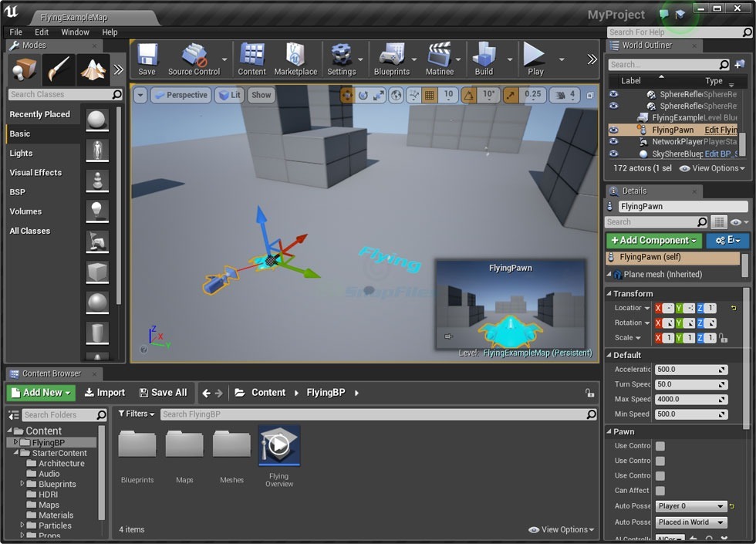This screenshot has width=756, height=544.
Task: Select the Landscape editing mode icon
Action: coord(93,69)
